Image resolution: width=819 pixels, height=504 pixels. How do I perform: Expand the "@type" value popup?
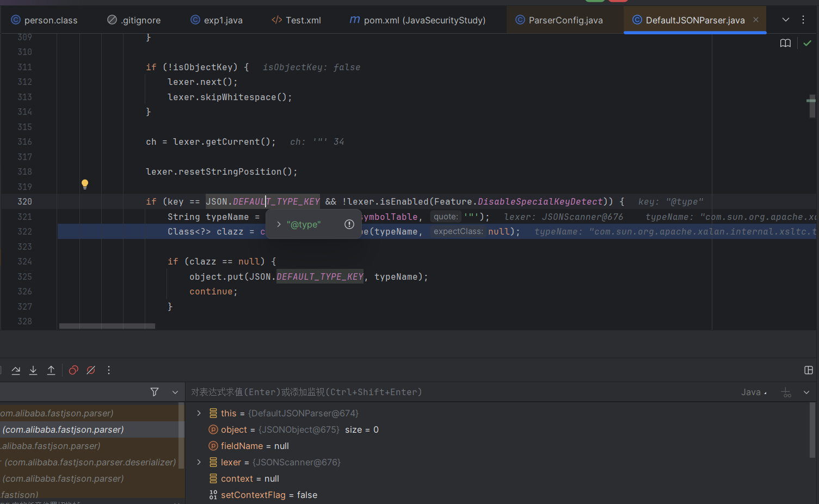point(279,224)
